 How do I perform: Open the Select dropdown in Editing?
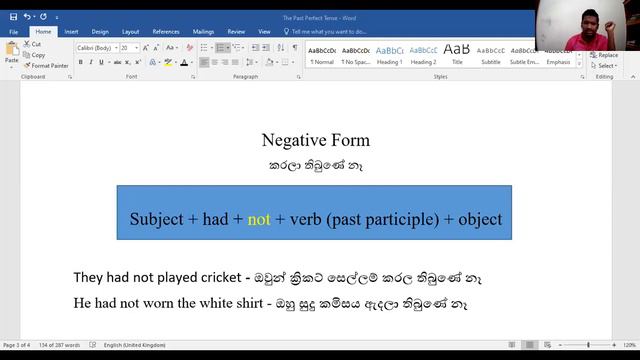click(604, 66)
